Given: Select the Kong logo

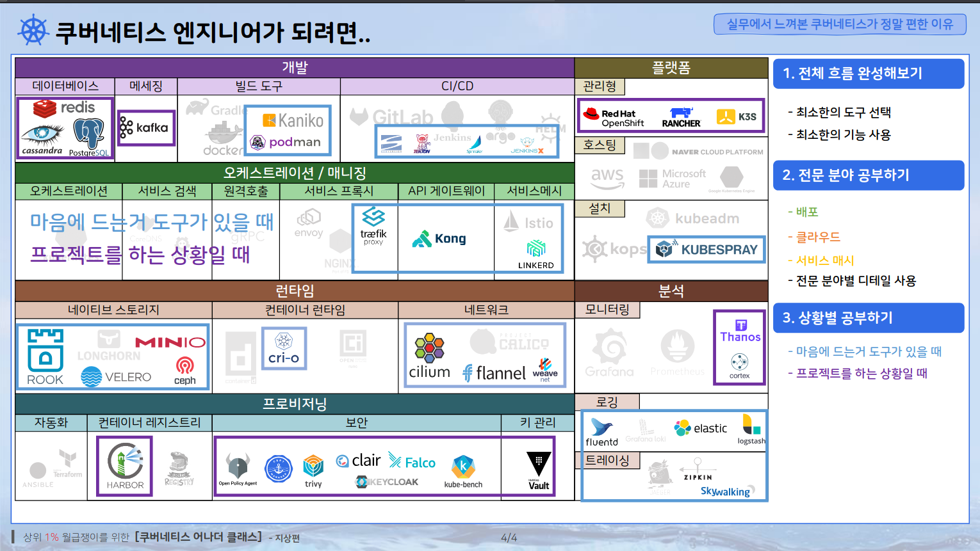Looking at the screenshot, I should tap(439, 239).
